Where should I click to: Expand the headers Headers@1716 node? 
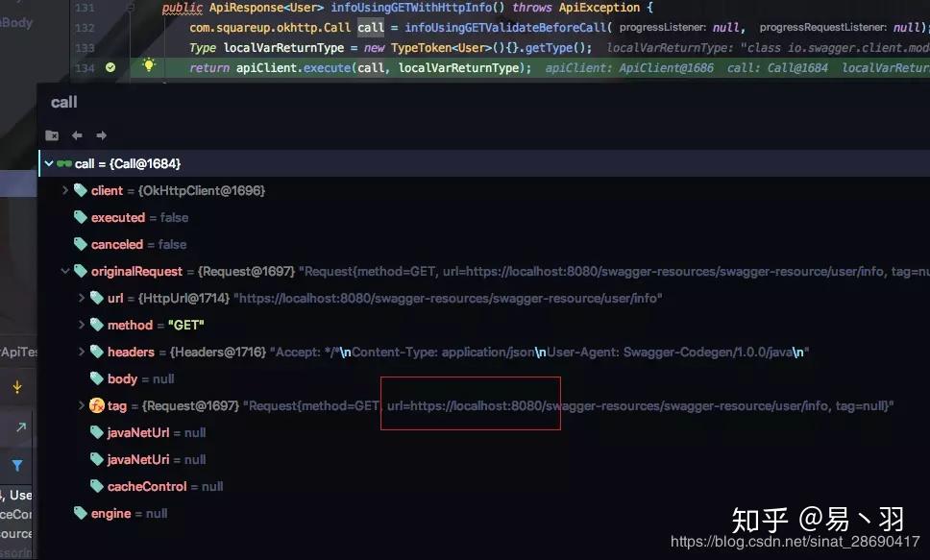point(81,352)
